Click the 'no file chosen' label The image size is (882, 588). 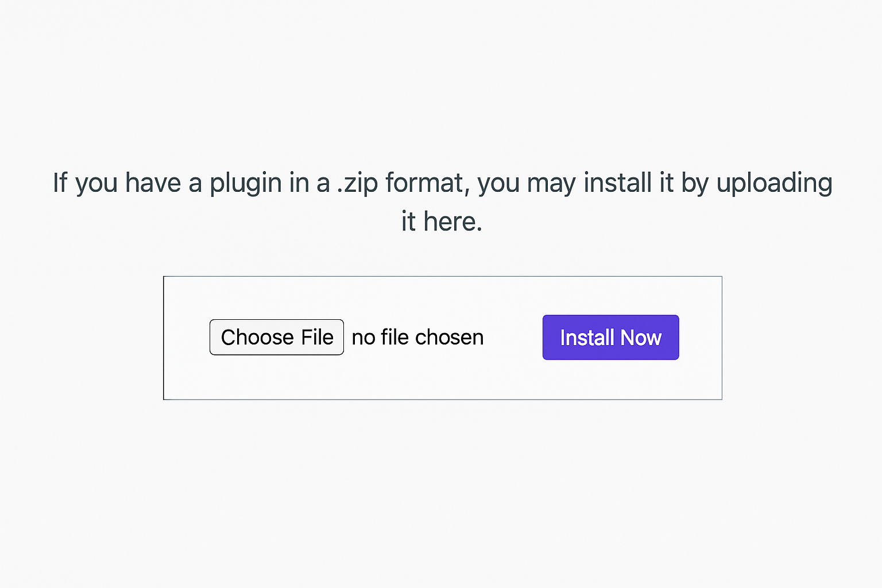[x=417, y=337]
